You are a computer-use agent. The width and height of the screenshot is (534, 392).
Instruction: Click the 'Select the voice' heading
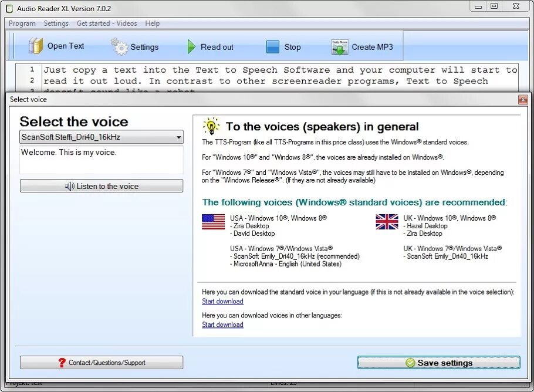pos(74,121)
